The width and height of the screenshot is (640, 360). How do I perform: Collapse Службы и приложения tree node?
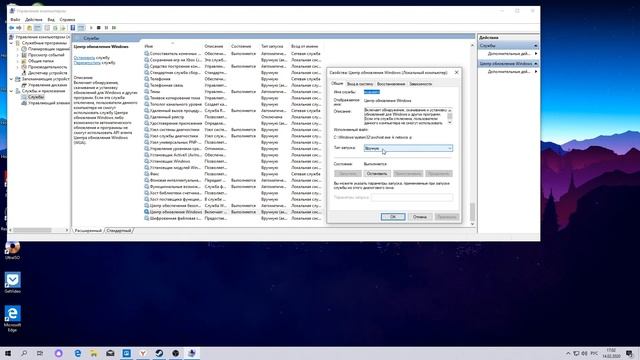click(12, 91)
